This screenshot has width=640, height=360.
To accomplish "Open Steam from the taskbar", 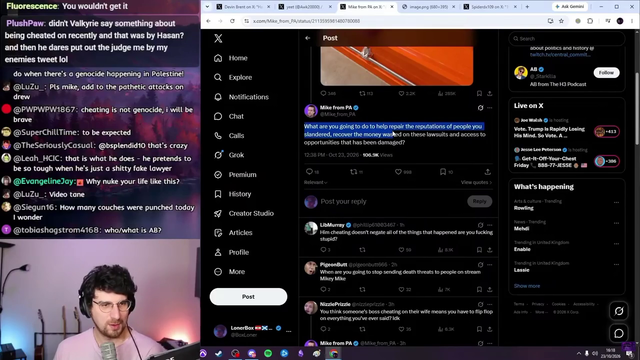I will pos(219,353).
